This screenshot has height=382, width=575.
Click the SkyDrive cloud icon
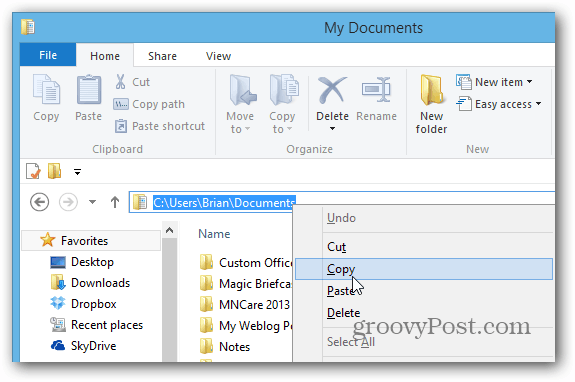point(58,345)
